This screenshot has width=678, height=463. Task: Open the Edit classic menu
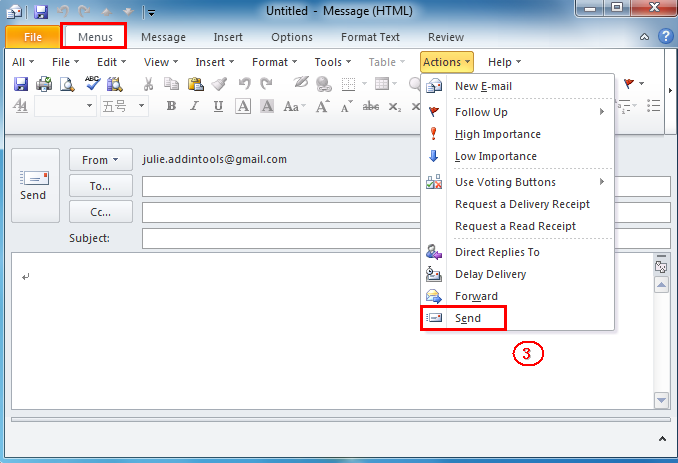coord(112,62)
